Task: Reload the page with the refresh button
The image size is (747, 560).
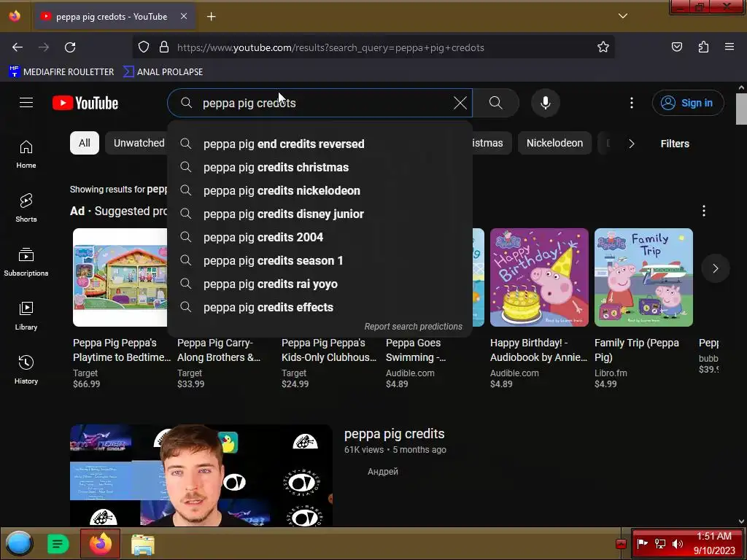Action: coord(70,47)
